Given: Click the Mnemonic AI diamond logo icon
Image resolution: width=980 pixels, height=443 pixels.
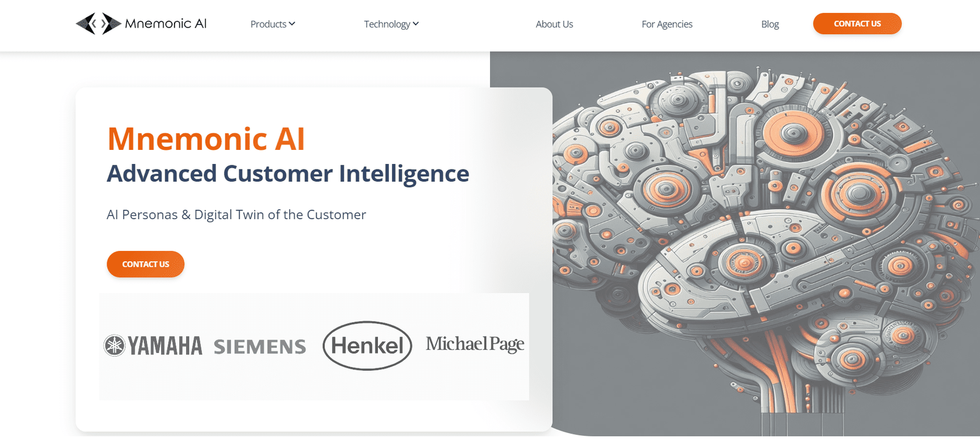Looking at the screenshot, I should (x=98, y=24).
